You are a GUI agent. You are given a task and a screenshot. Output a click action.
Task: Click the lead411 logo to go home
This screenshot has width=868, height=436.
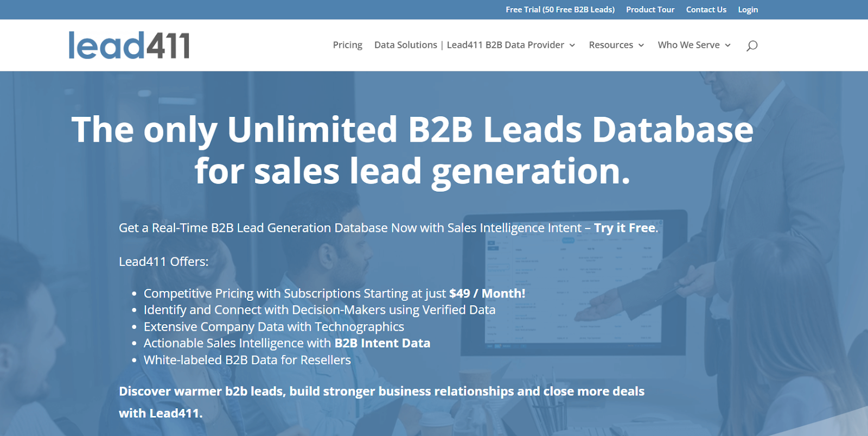coord(130,45)
